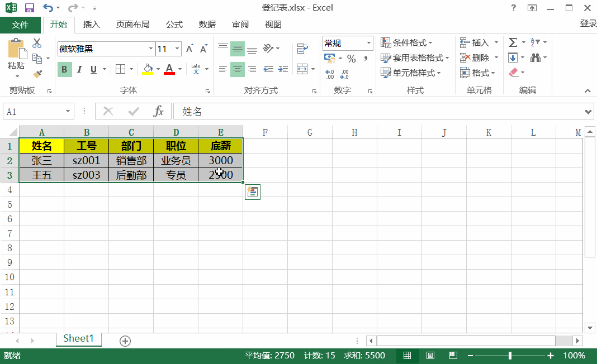
Task: Switch to the 插入 Insert tab
Action: 91,25
